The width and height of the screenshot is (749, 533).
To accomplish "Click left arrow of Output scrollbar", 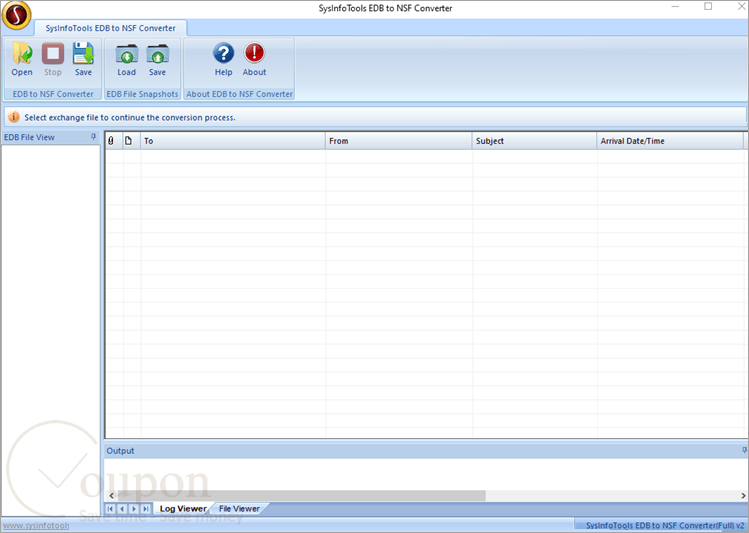I will point(112,496).
